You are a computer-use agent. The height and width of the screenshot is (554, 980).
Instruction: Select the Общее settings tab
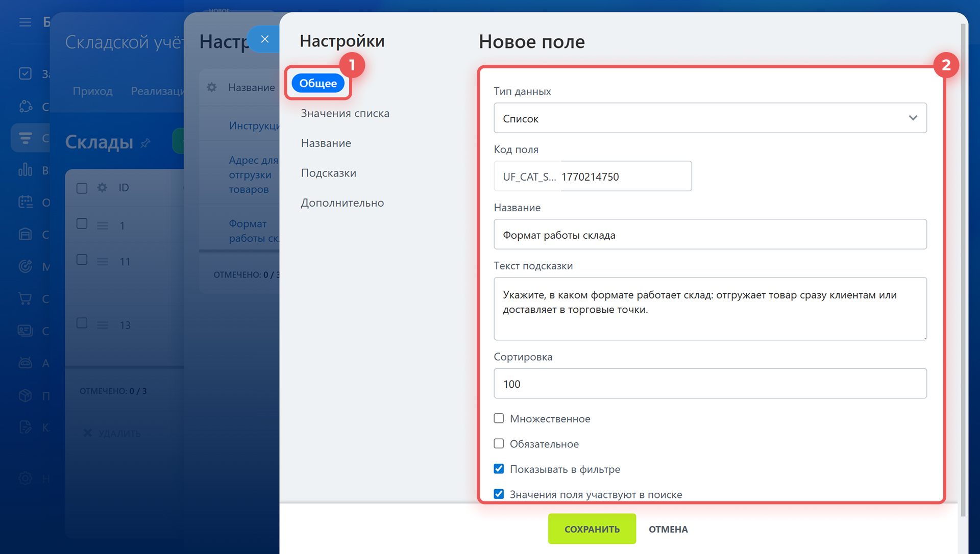click(317, 83)
